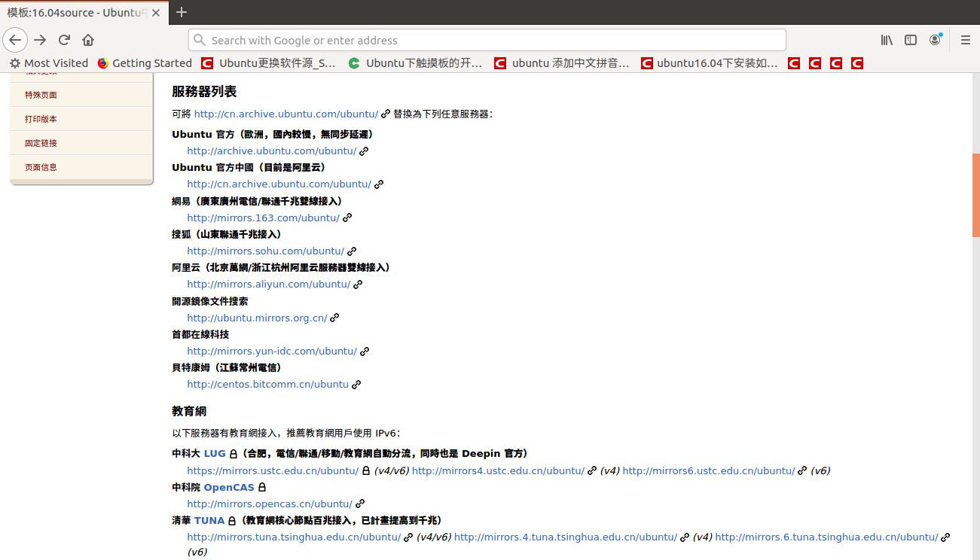The width and height of the screenshot is (980, 560).
Task: Open mirrors.aliyun.com/ubuntu/ link
Action: point(269,284)
